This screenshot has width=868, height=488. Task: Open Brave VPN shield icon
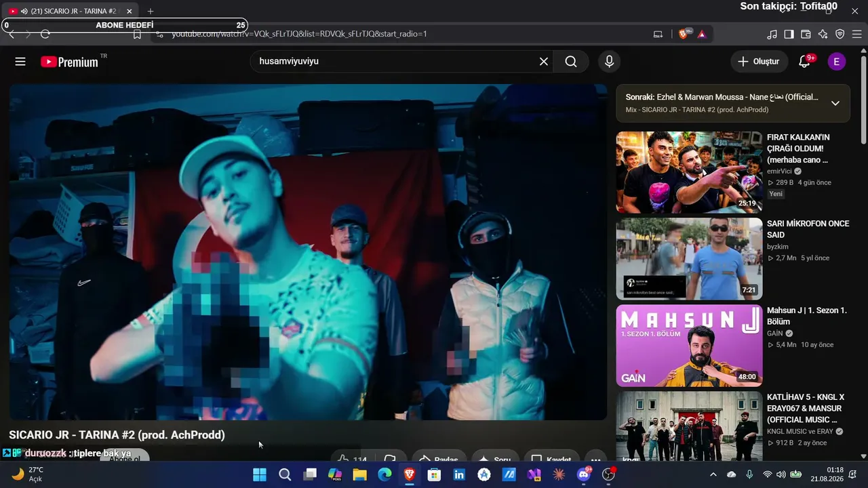click(840, 34)
